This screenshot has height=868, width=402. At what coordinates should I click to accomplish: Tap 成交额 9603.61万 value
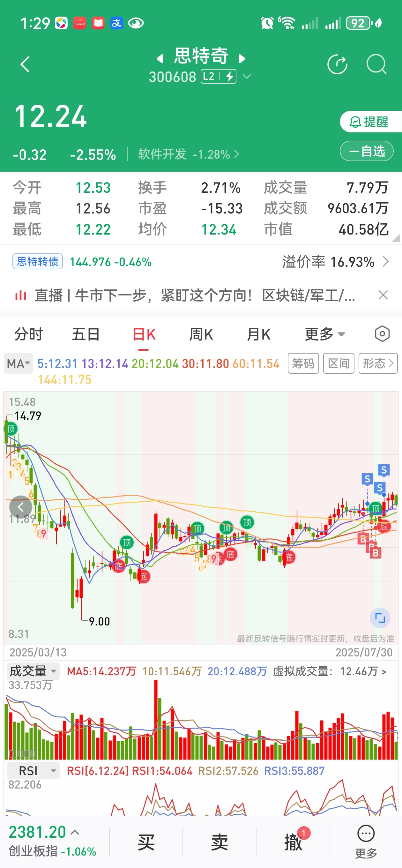pos(358,209)
